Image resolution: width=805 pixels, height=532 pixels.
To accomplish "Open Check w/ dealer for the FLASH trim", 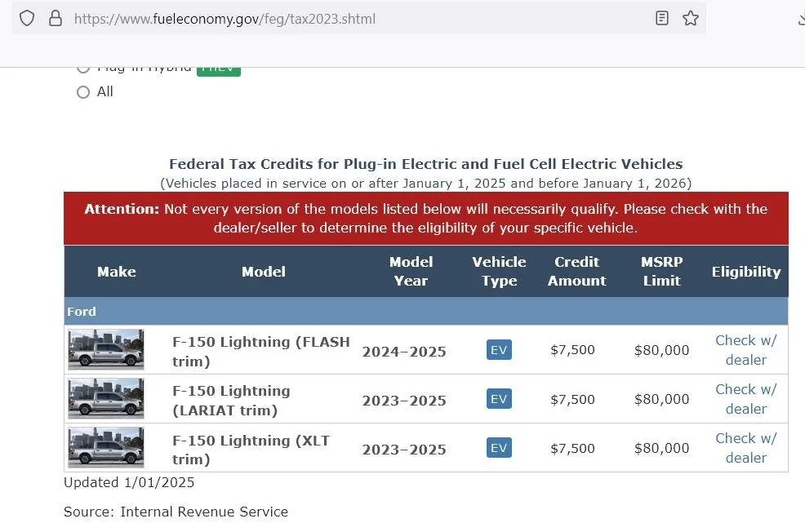I will click(745, 350).
